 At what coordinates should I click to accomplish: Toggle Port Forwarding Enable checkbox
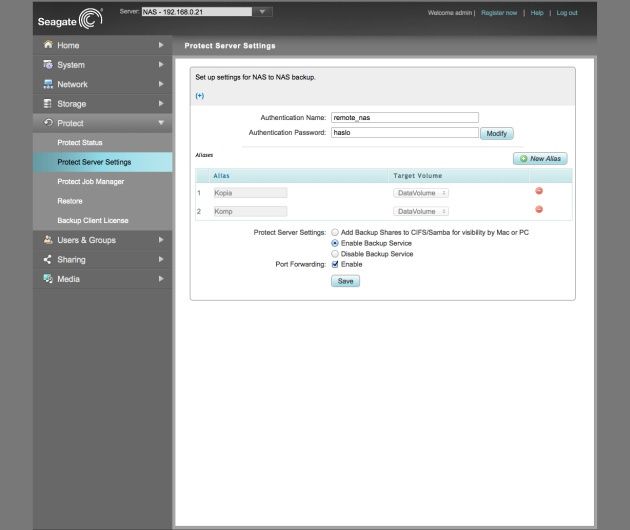click(335, 264)
